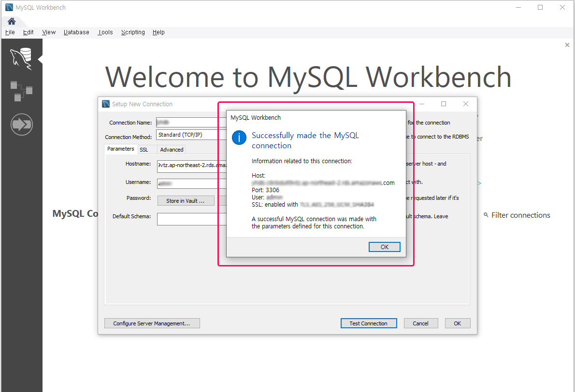The image size is (575, 392).
Task: Click Test Connection button
Action: point(369,323)
